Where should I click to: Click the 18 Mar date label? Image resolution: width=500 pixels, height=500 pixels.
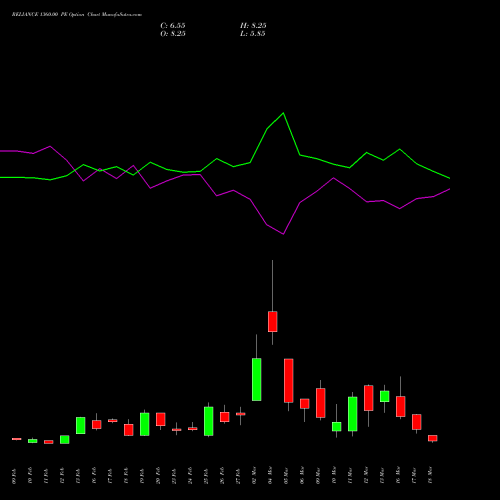click(430, 475)
